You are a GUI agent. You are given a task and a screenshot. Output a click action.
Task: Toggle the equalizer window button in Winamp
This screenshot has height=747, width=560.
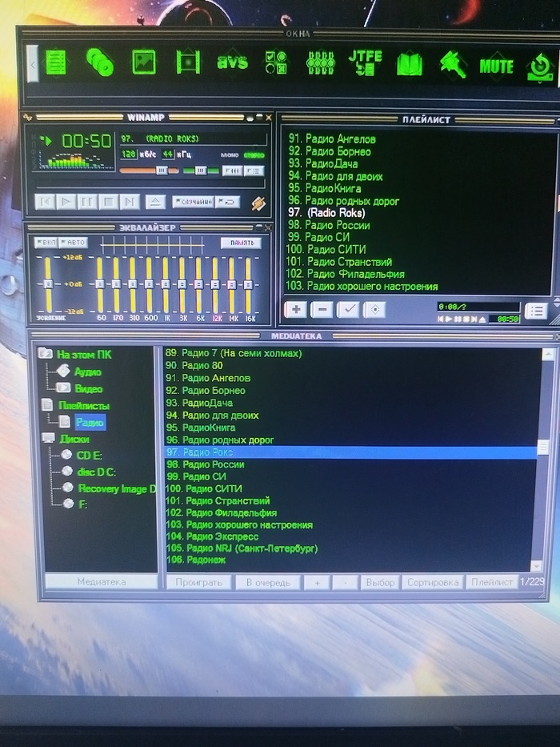pyautogui.click(x=232, y=171)
